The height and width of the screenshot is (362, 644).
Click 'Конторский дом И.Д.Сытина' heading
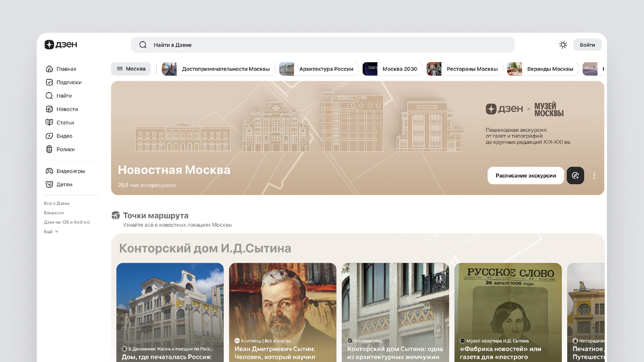coord(205,248)
